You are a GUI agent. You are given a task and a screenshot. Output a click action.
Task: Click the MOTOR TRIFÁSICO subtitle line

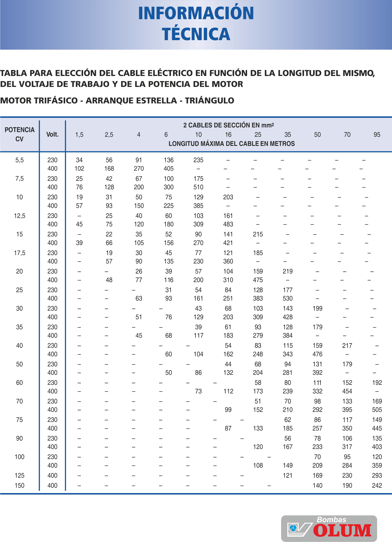click(x=117, y=101)
